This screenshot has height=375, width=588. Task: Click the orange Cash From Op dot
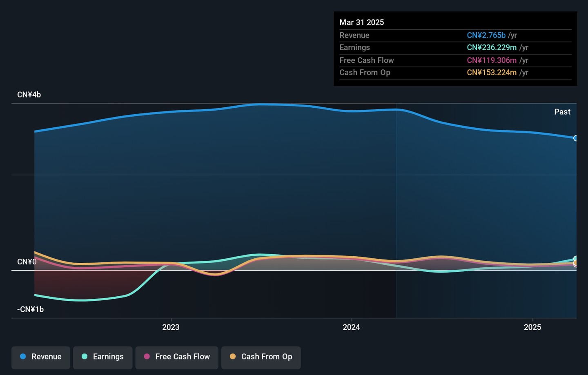click(233, 357)
